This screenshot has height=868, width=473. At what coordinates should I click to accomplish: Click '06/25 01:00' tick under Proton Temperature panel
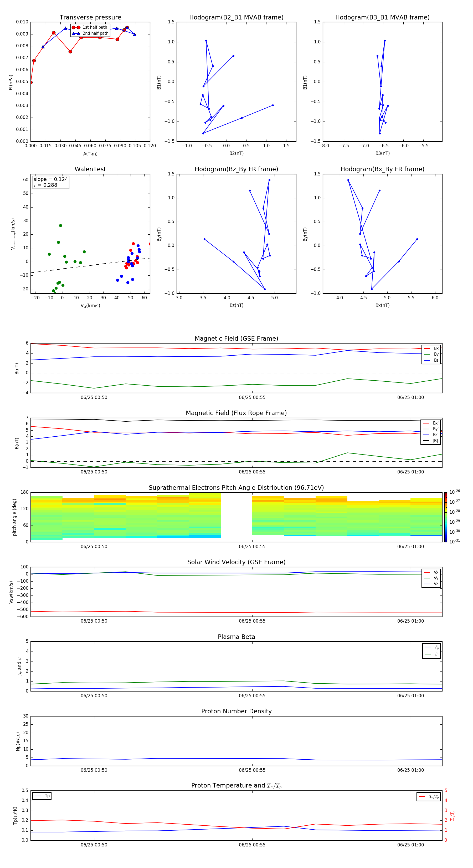pyautogui.click(x=410, y=845)
